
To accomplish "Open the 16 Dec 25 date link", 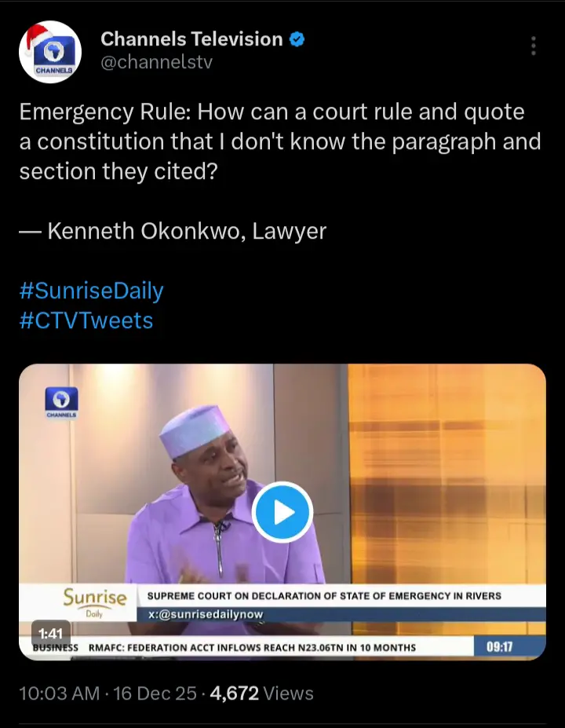I will click(x=155, y=693).
